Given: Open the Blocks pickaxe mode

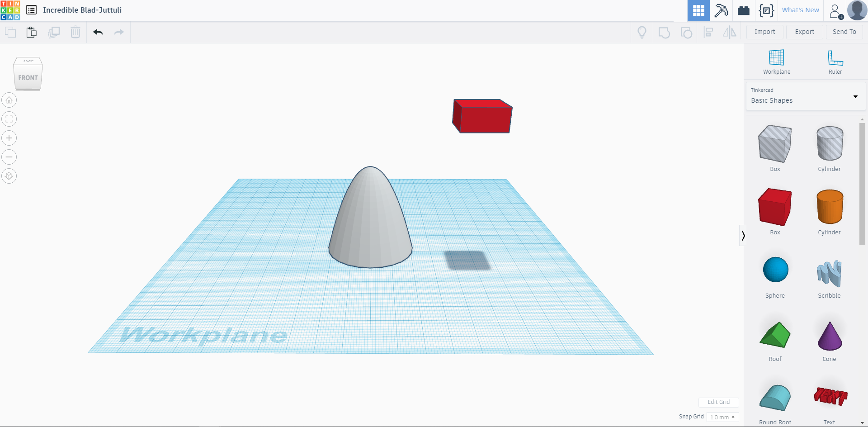Looking at the screenshot, I should [721, 10].
